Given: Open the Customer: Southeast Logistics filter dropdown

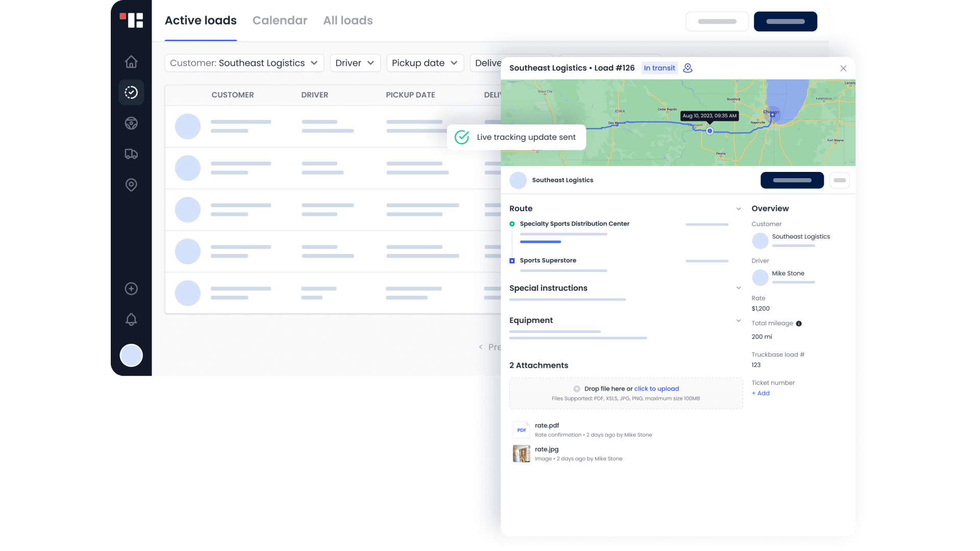Looking at the screenshot, I should [x=244, y=63].
